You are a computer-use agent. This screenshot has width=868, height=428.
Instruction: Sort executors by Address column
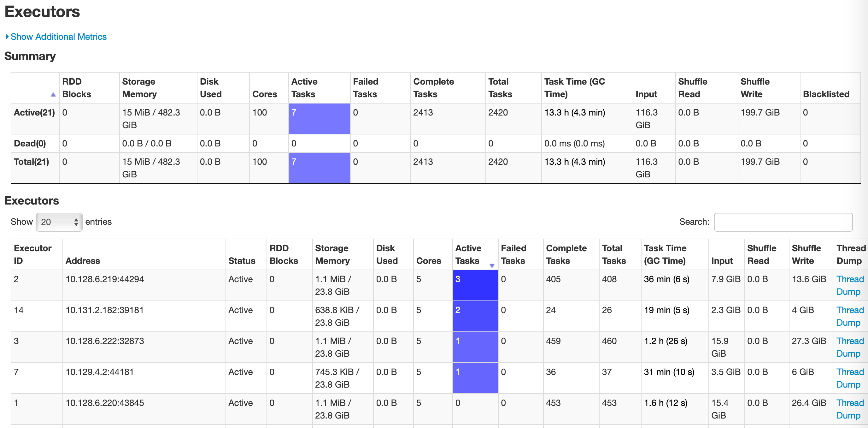coord(83,260)
